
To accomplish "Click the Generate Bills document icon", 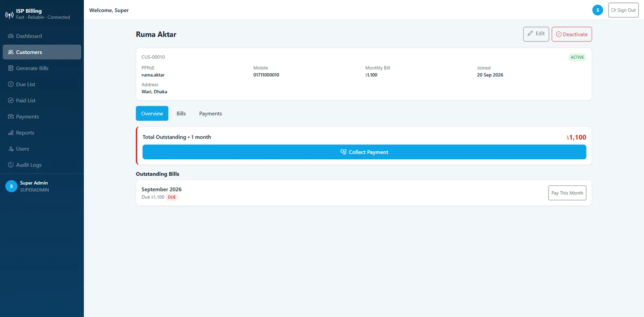I will point(11,68).
